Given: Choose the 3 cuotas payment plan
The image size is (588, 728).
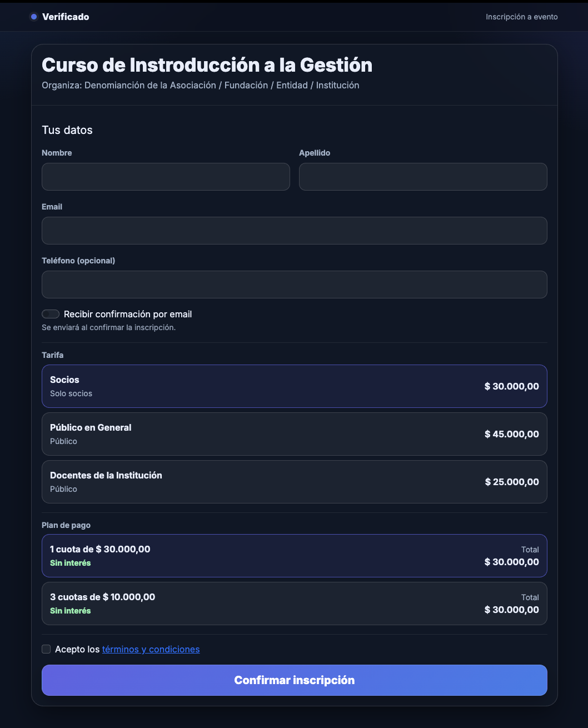Looking at the screenshot, I should 294,604.
